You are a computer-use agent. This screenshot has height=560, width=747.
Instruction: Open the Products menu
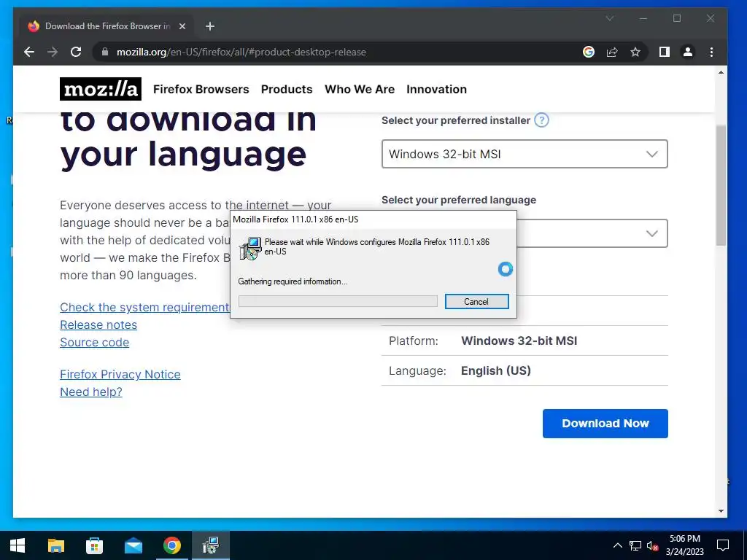(287, 89)
